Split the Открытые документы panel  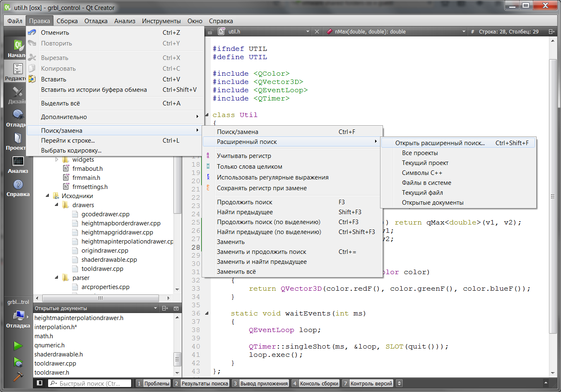pyautogui.click(x=165, y=308)
